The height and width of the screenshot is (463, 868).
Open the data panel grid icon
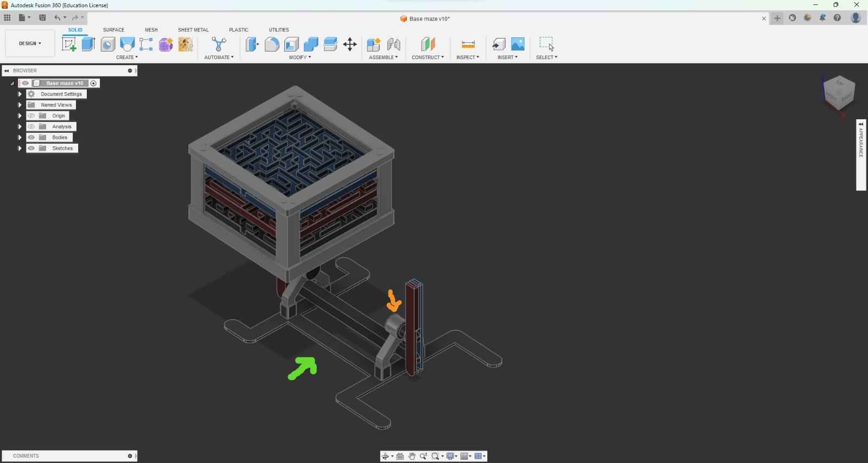(7, 18)
